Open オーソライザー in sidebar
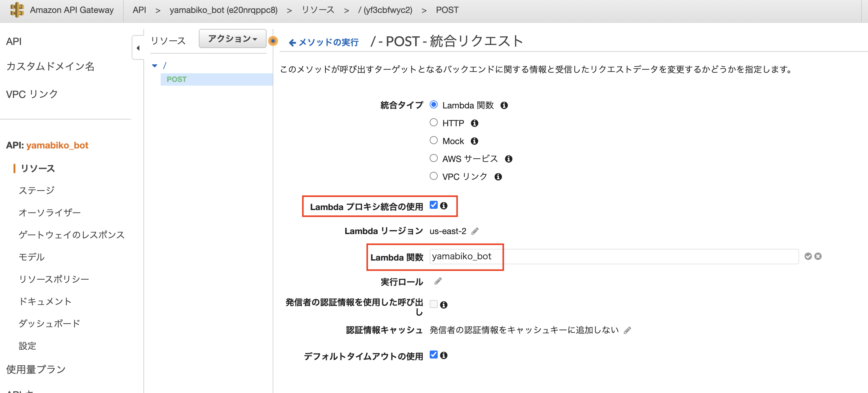This screenshot has height=393, width=868. coord(50,213)
